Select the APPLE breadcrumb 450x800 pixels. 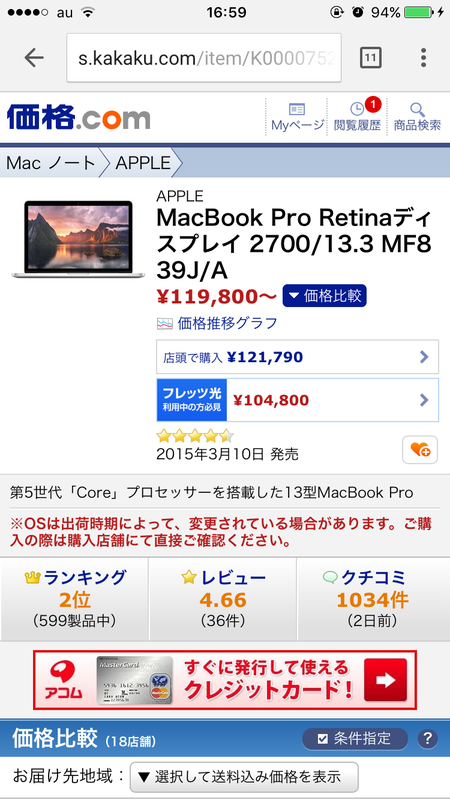click(x=143, y=163)
